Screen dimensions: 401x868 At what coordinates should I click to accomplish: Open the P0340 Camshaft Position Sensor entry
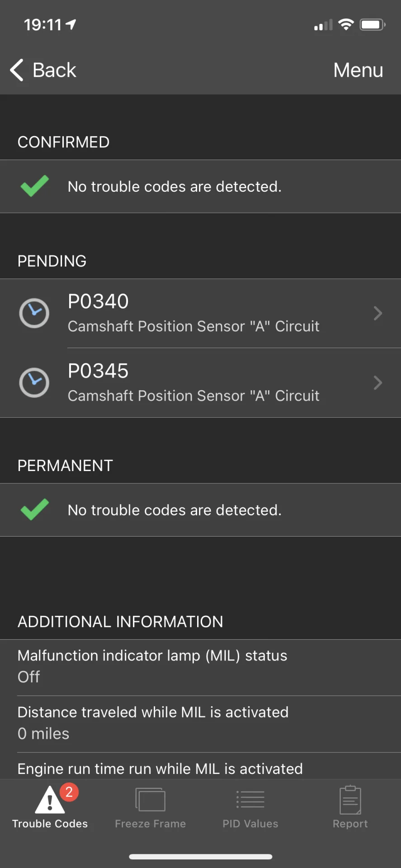(200, 313)
